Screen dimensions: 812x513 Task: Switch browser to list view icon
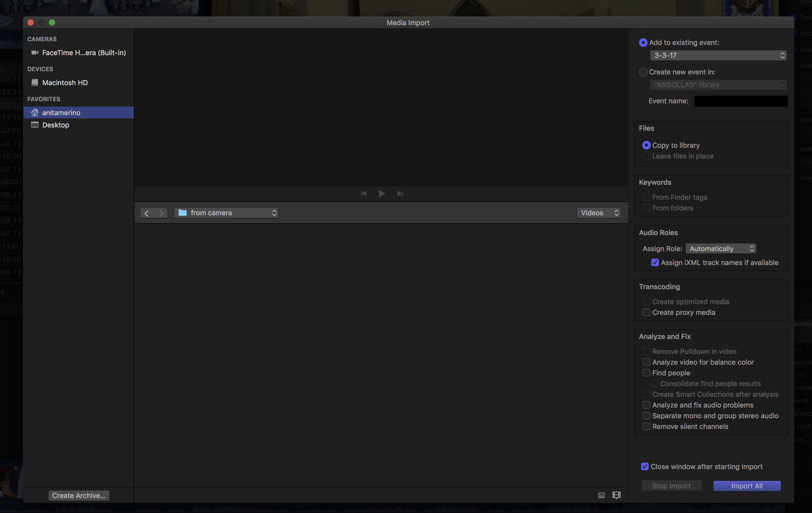(601, 495)
